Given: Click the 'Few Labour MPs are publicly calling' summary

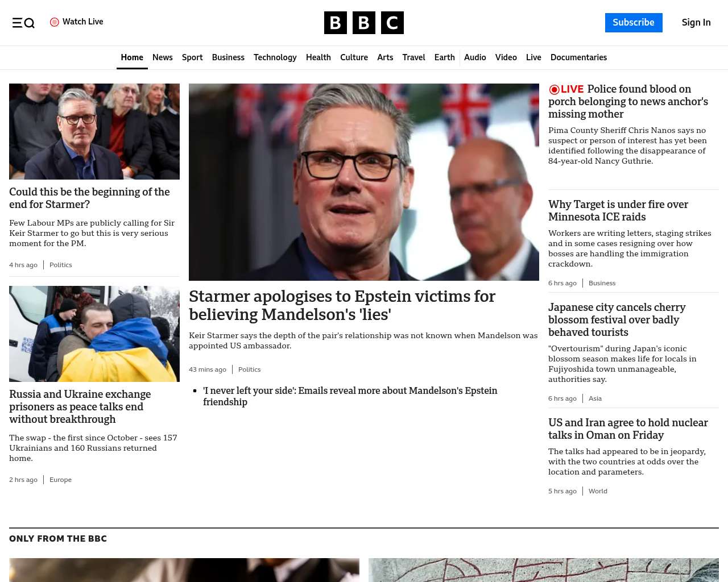Looking at the screenshot, I should [92, 233].
